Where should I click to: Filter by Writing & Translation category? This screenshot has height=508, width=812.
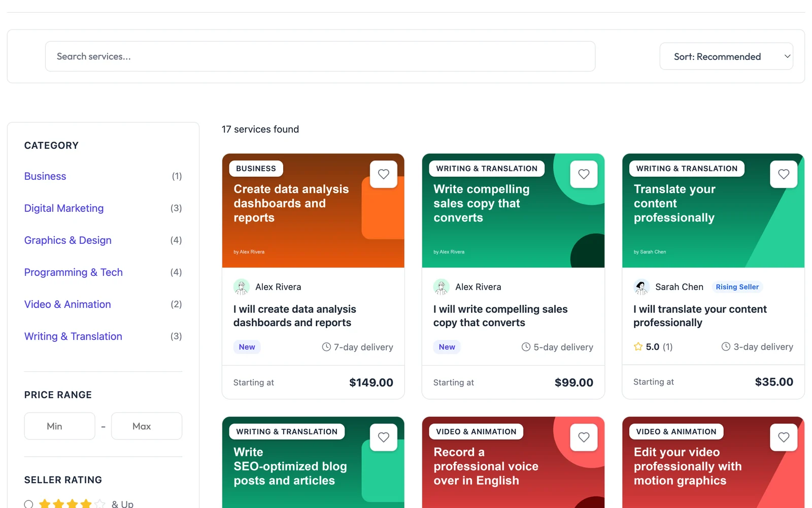[x=73, y=336]
